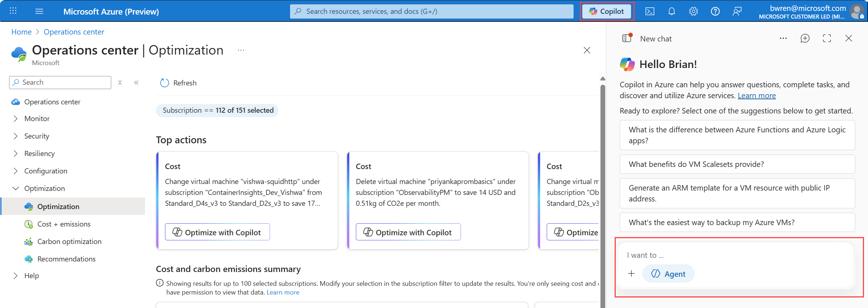The image size is (868, 308).
Task: Open the notifications bell
Action: pyautogui.click(x=671, y=12)
